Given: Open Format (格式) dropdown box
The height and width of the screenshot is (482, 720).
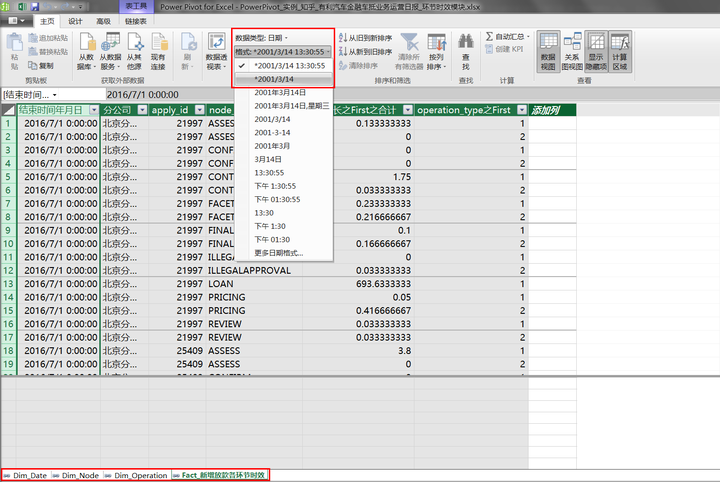Looking at the screenshot, I should coord(282,52).
